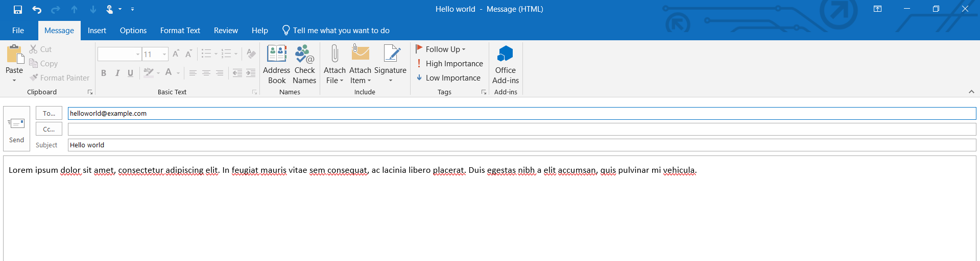Click into the Subject field
Image resolution: width=980 pixels, height=261 pixels.
[521, 145]
